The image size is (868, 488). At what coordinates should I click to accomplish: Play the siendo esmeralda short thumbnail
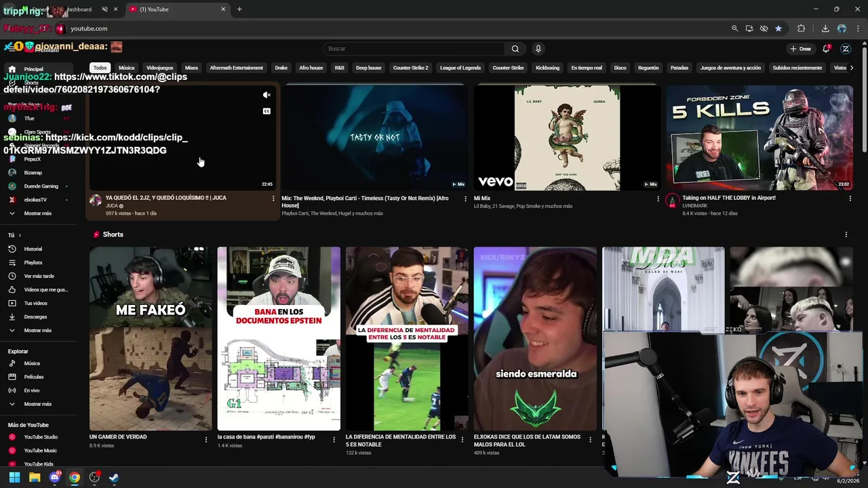click(536, 338)
